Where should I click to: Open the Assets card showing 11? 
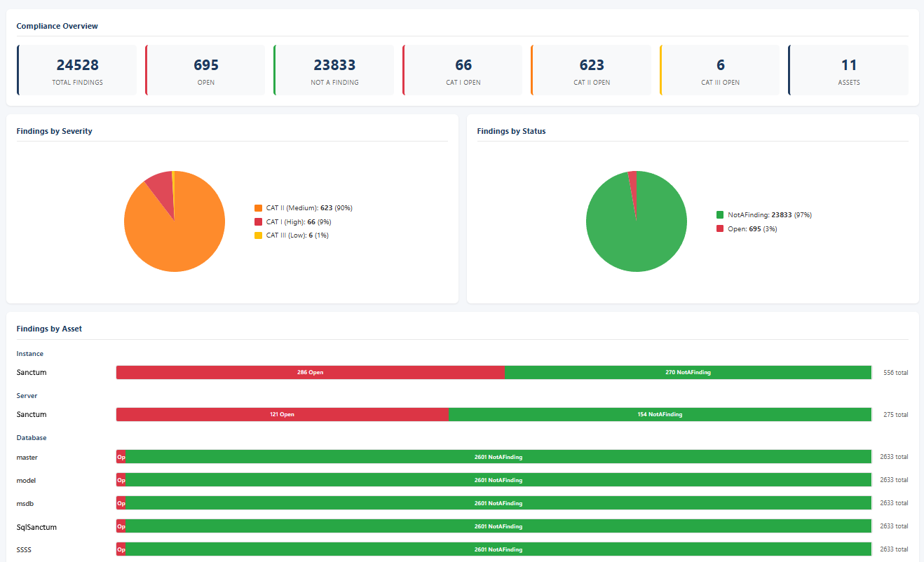848,70
